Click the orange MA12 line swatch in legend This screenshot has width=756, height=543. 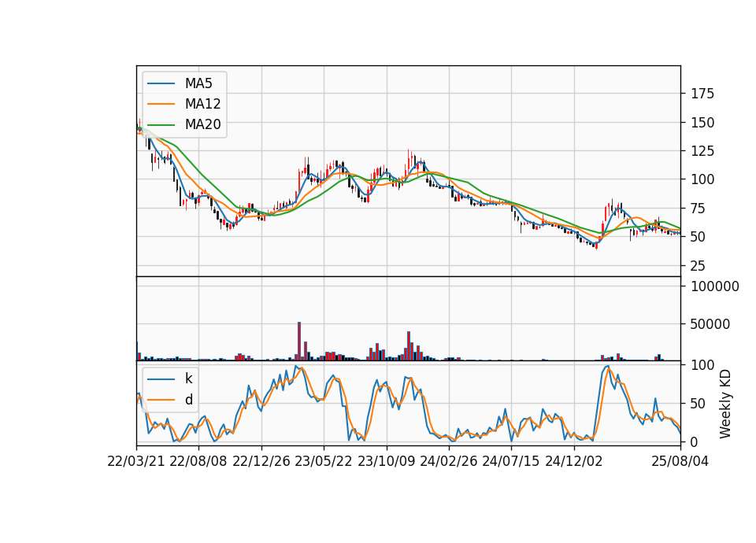coord(161,104)
